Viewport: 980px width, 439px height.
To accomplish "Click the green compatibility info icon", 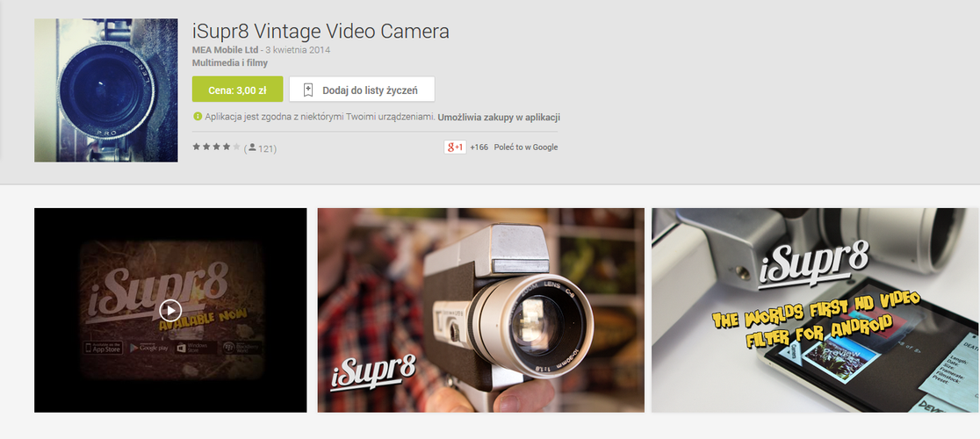I will pos(198,116).
